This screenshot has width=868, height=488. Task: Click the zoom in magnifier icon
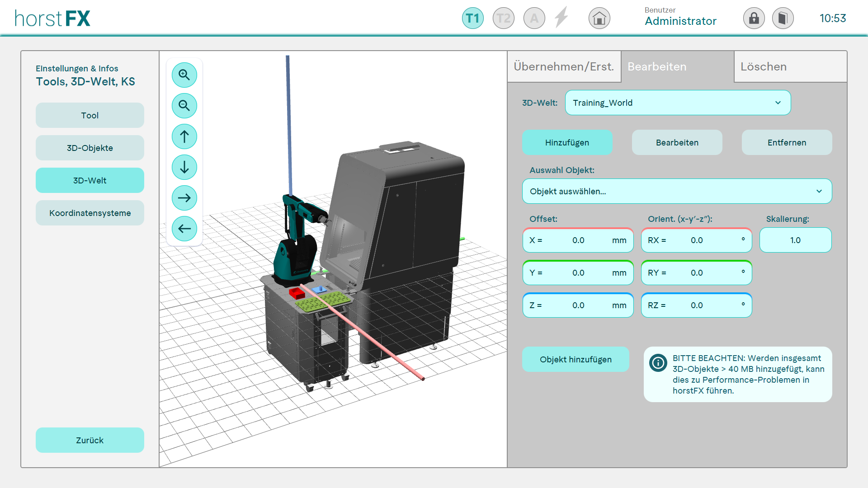(x=184, y=75)
